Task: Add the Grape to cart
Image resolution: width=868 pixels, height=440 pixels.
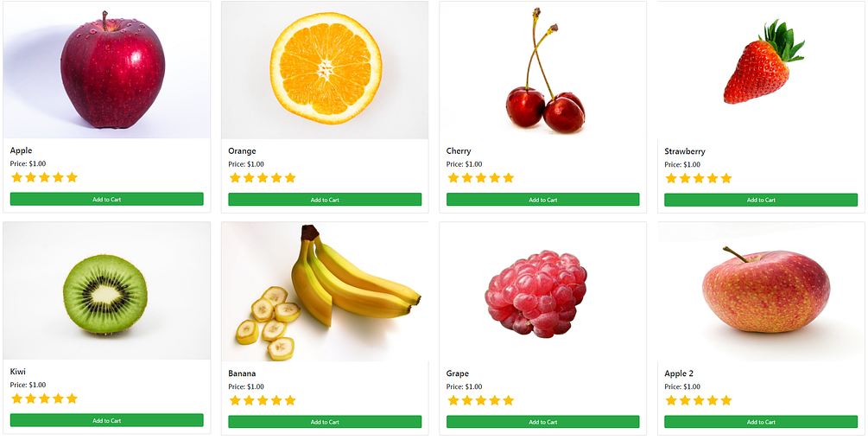Action: (543, 422)
